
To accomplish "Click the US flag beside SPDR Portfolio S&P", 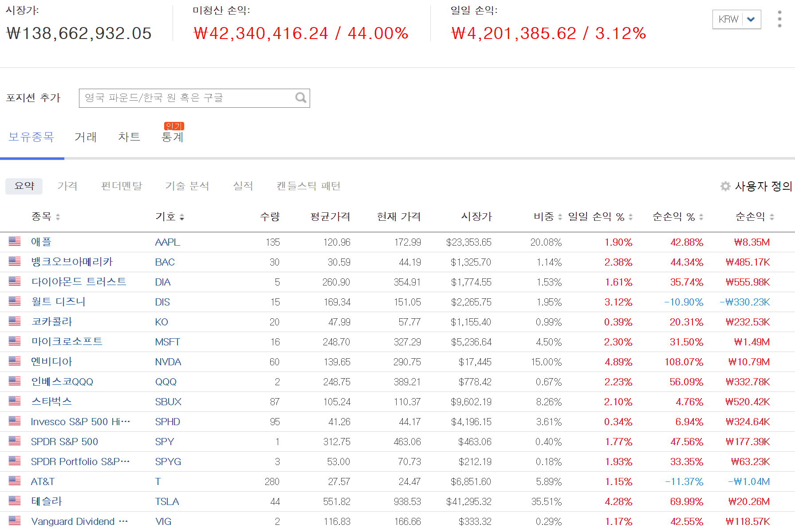I will tap(15, 461).
